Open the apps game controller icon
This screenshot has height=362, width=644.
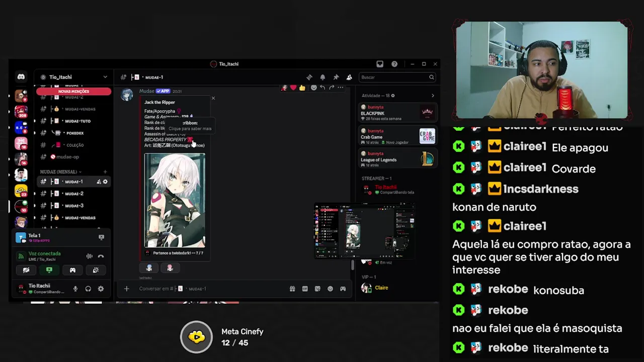(343, 289)
